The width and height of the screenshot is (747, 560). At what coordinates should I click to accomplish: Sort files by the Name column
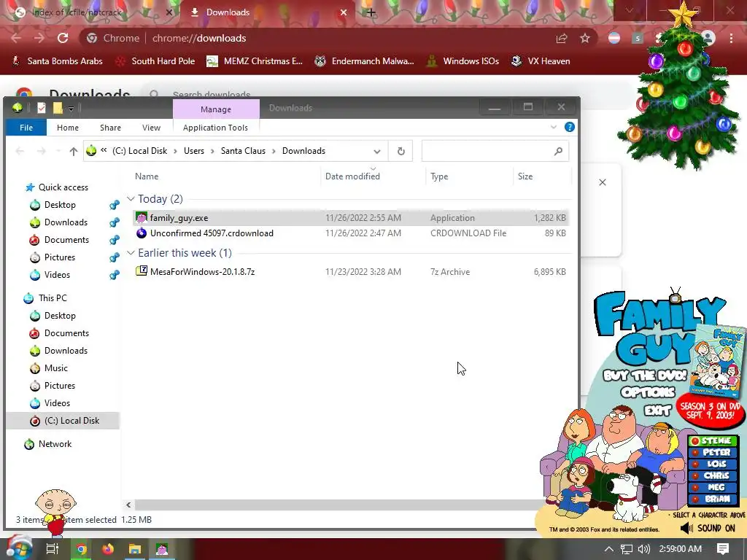147,176
